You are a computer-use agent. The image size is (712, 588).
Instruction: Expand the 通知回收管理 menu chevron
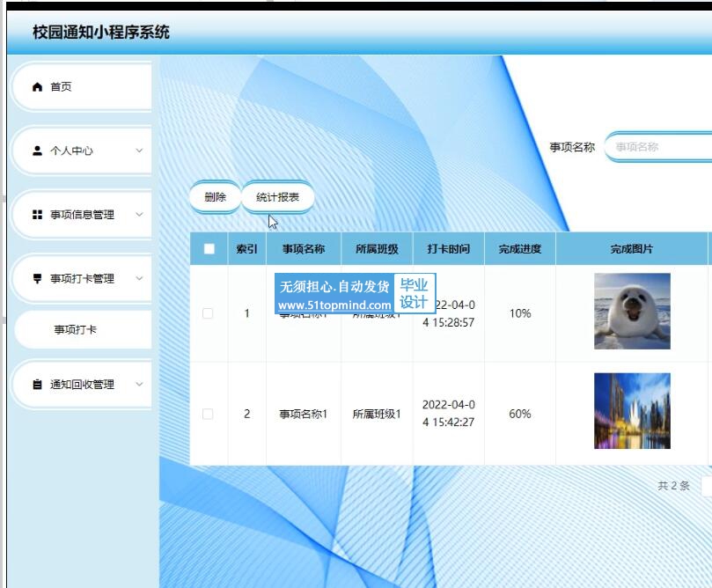coord(139,385)
